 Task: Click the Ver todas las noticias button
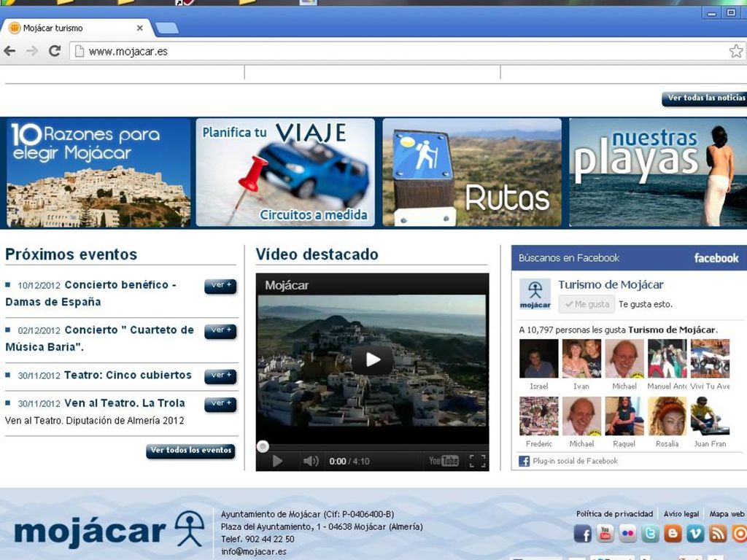click(x=705, y=98)
